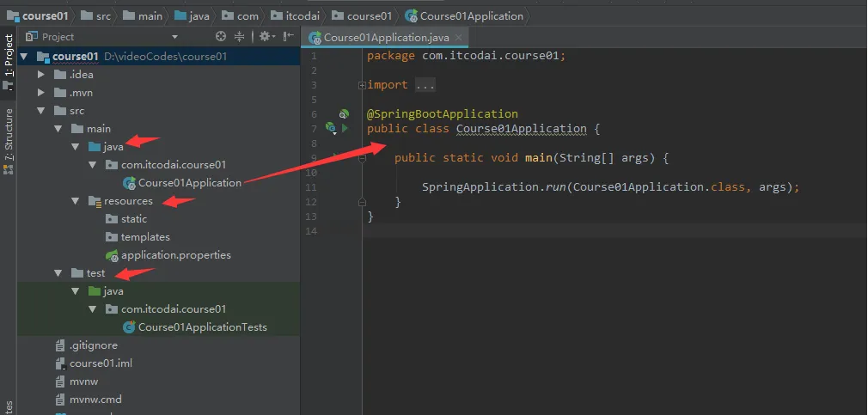868x415 pixels.
Task: Click the main breadcrumb
Action: click(x=143, y=16)
